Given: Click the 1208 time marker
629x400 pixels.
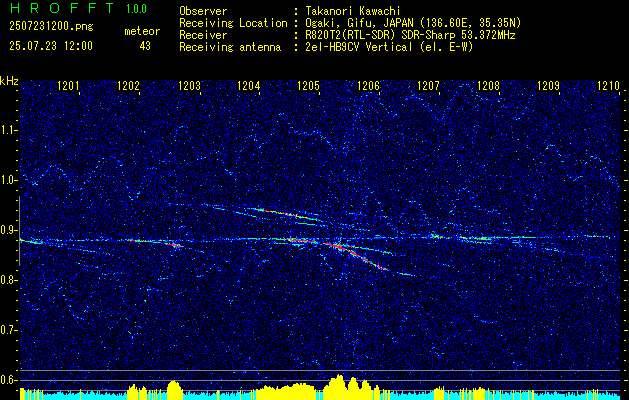Looking at the screenshot, I should pyautogui.click(x=489, y=85).
